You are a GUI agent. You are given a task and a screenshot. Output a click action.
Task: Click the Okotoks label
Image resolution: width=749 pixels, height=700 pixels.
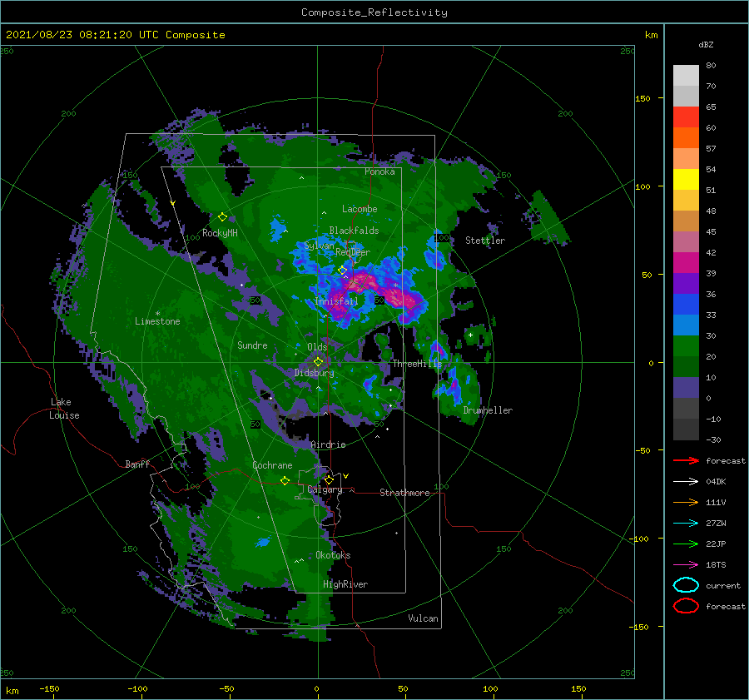click(333, 555)
